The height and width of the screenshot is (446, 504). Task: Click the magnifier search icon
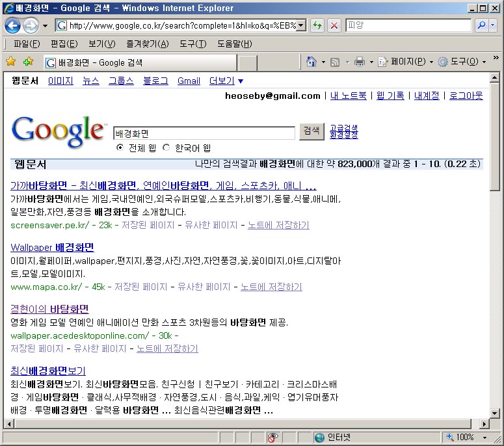pos(481,25)
